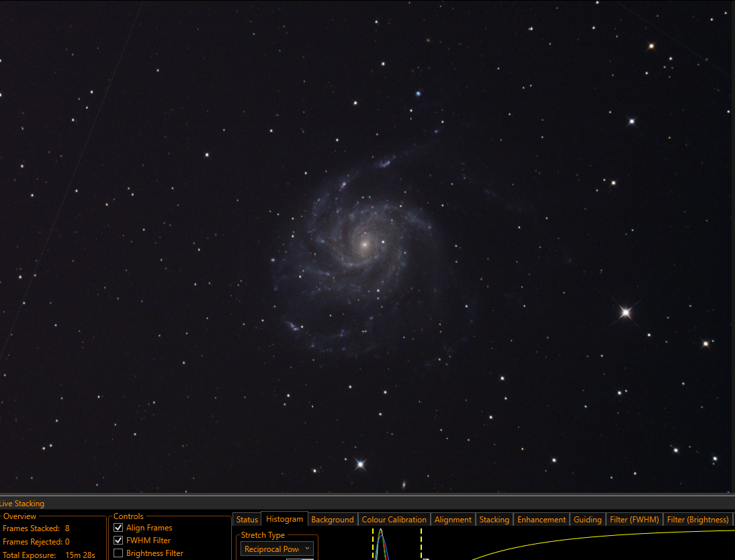Open the Alignment tab
The width and height of the screenshot is (735, 560).
(453, 519)
